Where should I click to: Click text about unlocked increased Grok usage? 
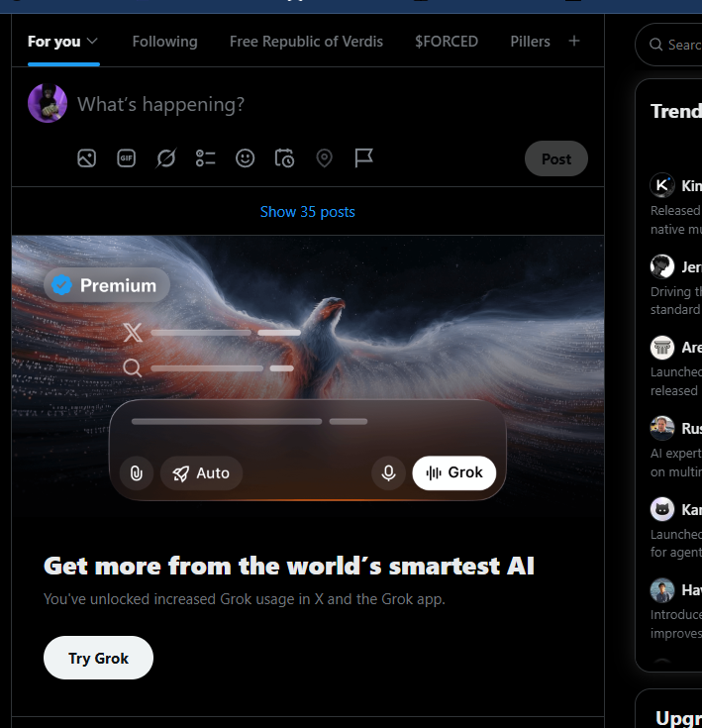coord(244,599)
